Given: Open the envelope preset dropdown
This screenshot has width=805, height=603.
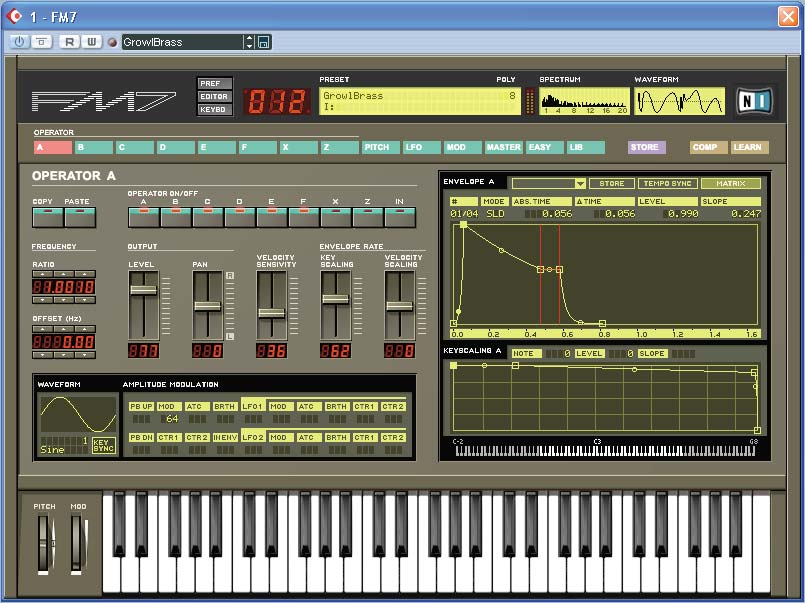Looking at the screenshot, I should [580, 183].
